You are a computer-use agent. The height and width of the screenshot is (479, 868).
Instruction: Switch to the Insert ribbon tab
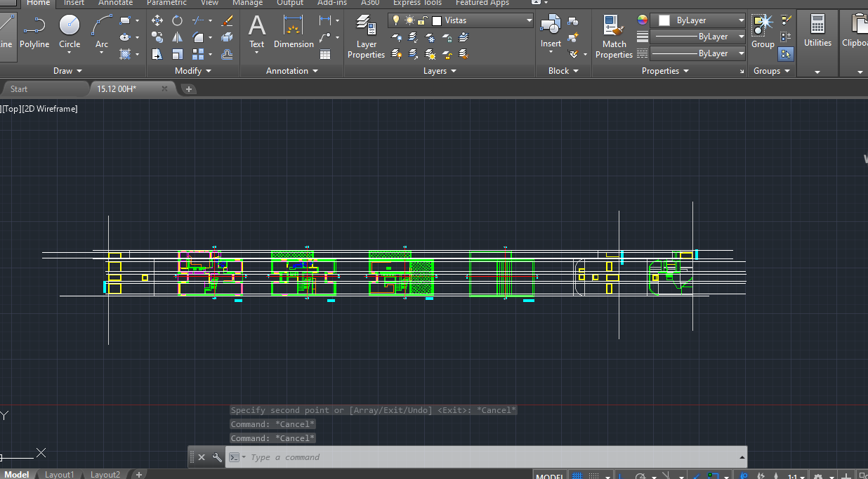(74, 3)
